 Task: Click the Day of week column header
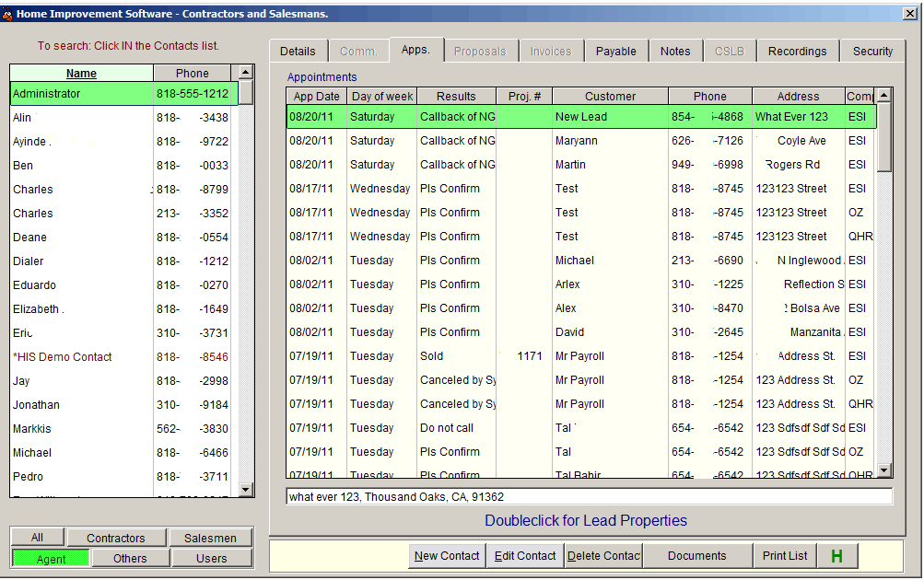pyautogui.click(x=382, y=96)
